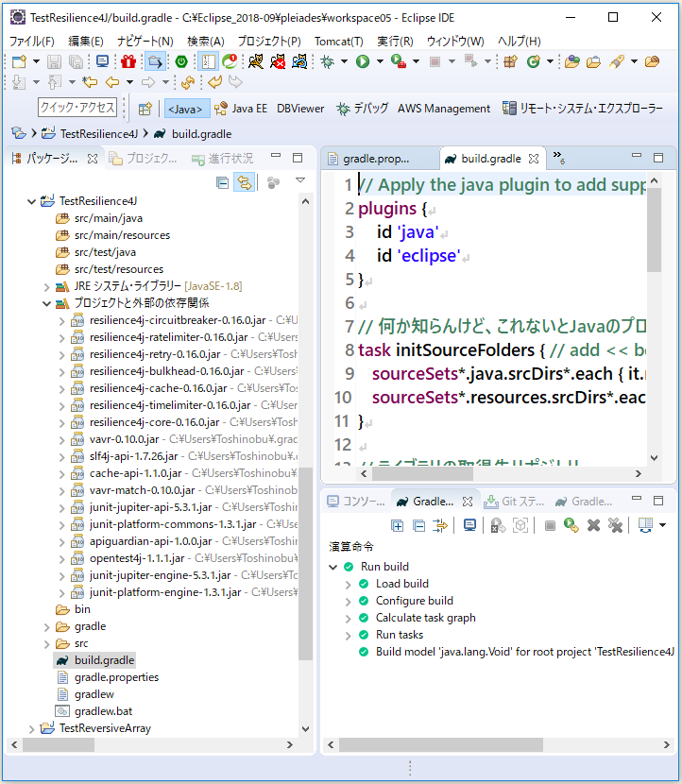Open the Package Explorer view menu triangle
The image size is (682, 784).
pos(300,180)
